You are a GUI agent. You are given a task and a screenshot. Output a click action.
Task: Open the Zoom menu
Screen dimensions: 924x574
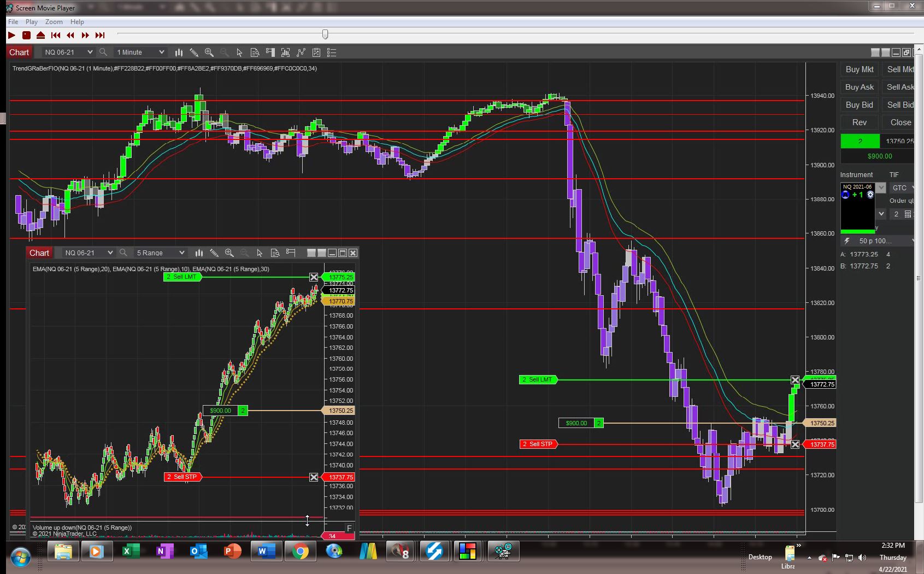pyautogui.click(x=54, y=22)
